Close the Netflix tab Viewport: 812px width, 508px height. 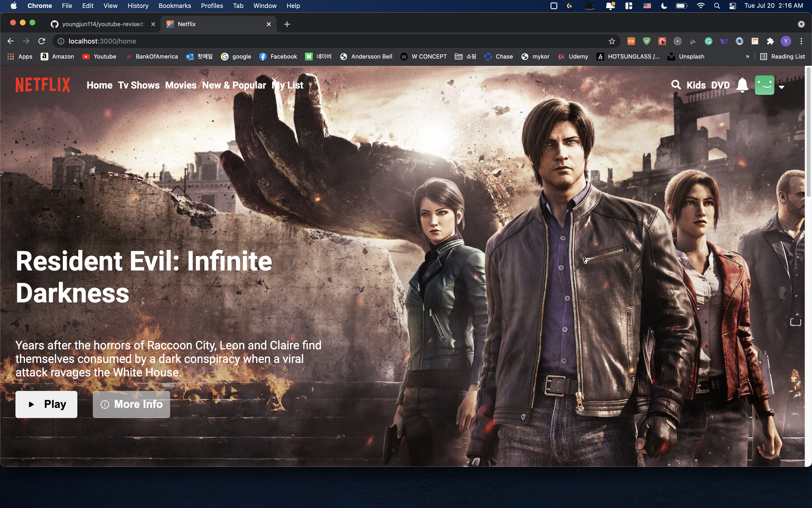click(x=268, y=24)
